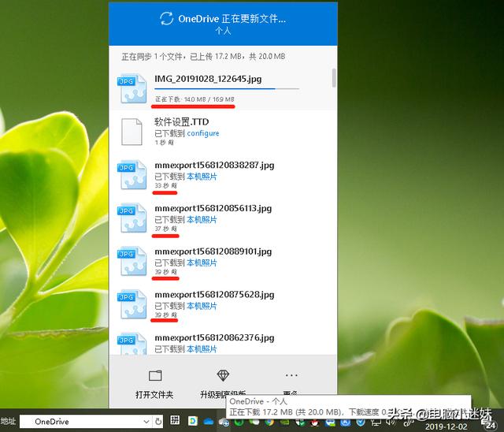This screenshot has width=504, height=432.
Task: Click the blue OneDrive cloud tray icon
Action: [209, 421]
